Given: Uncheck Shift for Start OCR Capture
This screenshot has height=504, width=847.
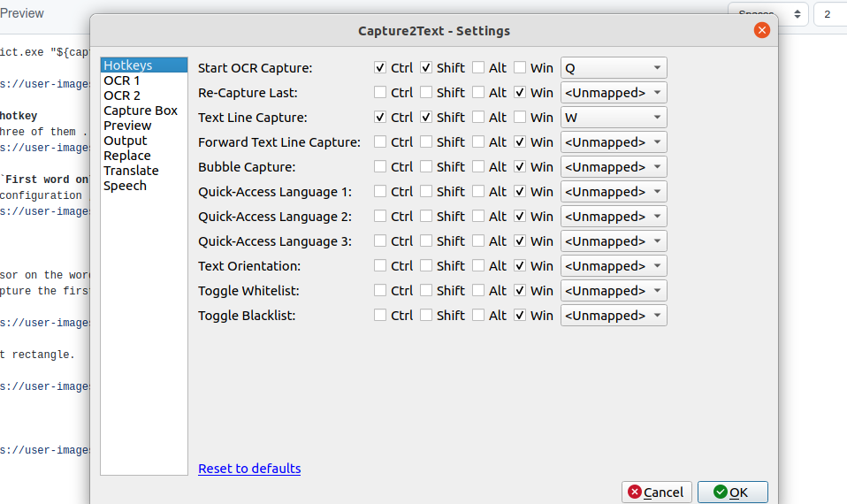Looking at the screenshot, I should point(426,67).
